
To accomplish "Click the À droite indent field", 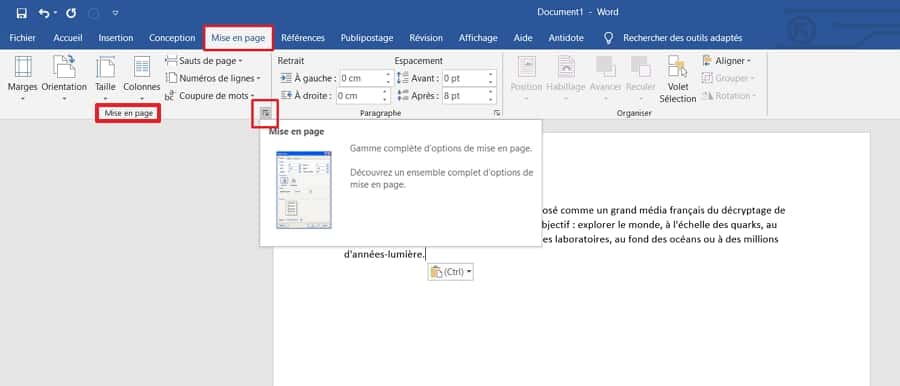I will [x=359, y=96].
